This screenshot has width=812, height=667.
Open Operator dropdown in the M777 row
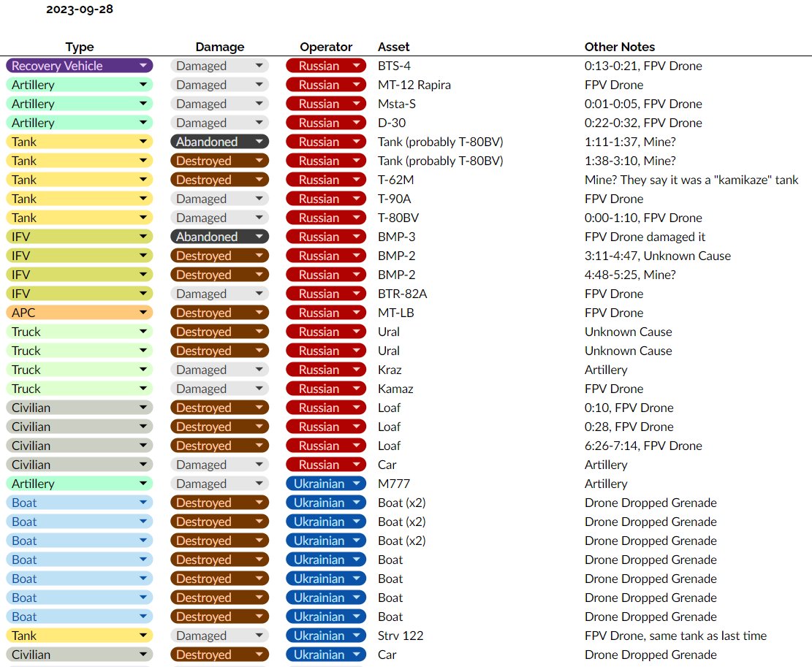(325, 484)
